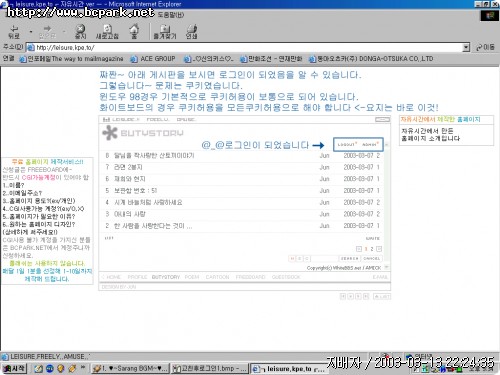Open the Back button history dropdown arrow
Image resolution: width=500 pixels, height=375 pixels.
[x=31, y=32]
